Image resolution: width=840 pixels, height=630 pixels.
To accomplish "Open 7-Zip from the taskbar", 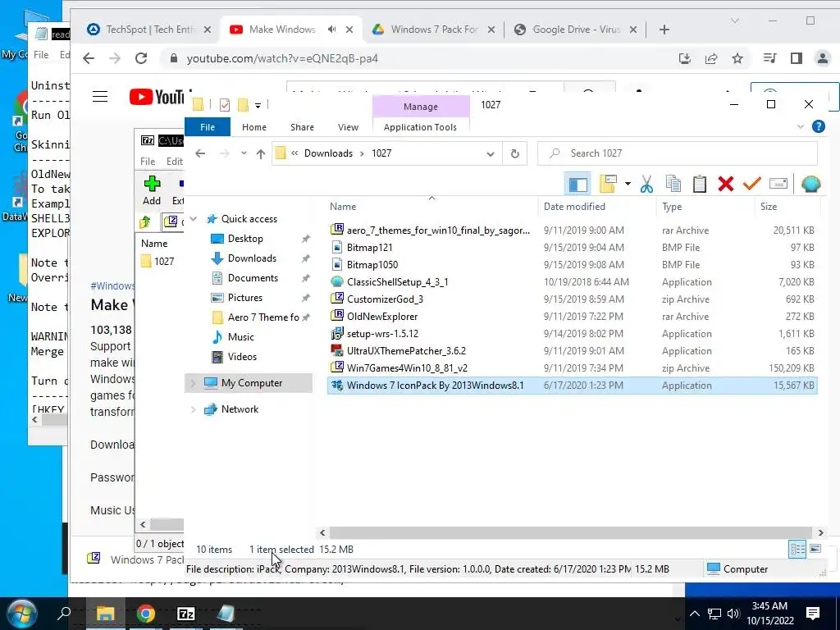I will pyautogui.click(x=186, y=614).
